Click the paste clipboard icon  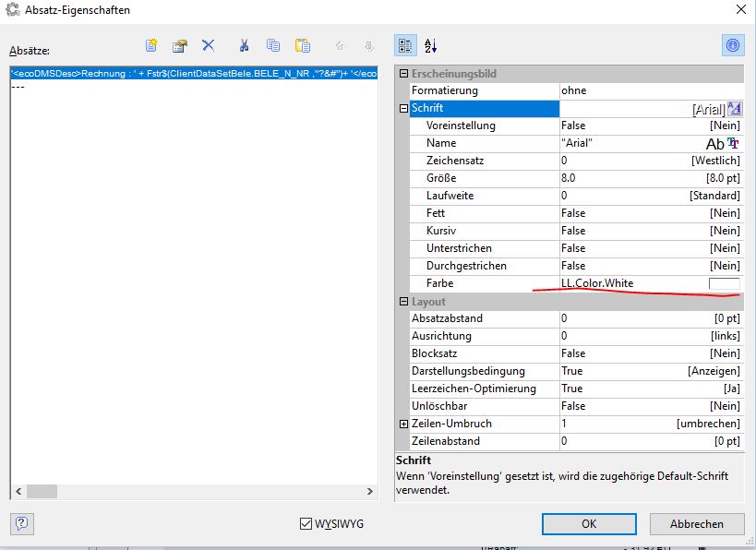pyautogui.click(x=302, y=45)
